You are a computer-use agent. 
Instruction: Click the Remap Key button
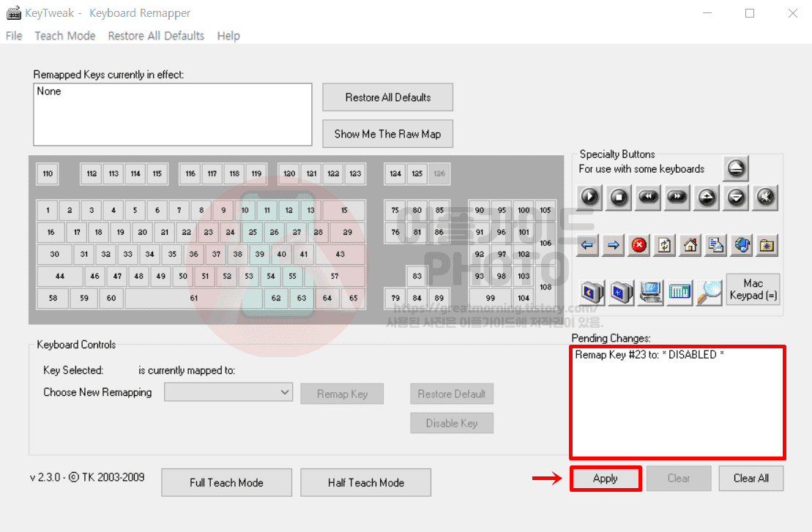click(x=342, y=394)
